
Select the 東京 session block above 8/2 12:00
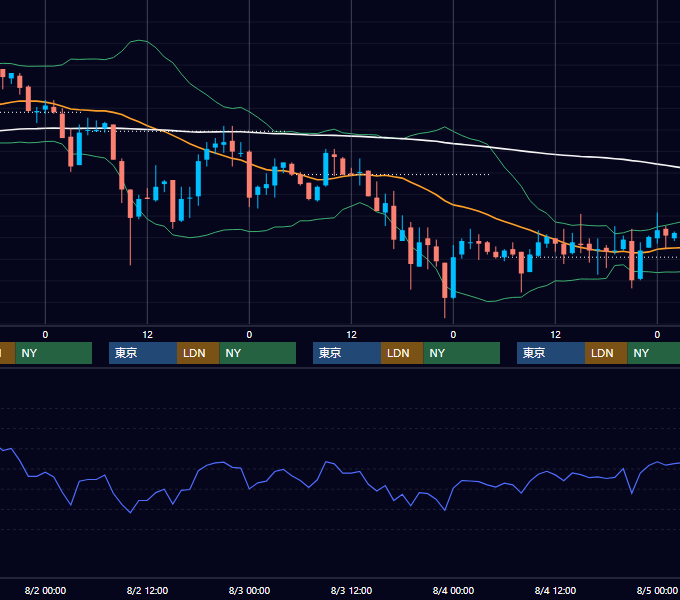tap(143, 353)
